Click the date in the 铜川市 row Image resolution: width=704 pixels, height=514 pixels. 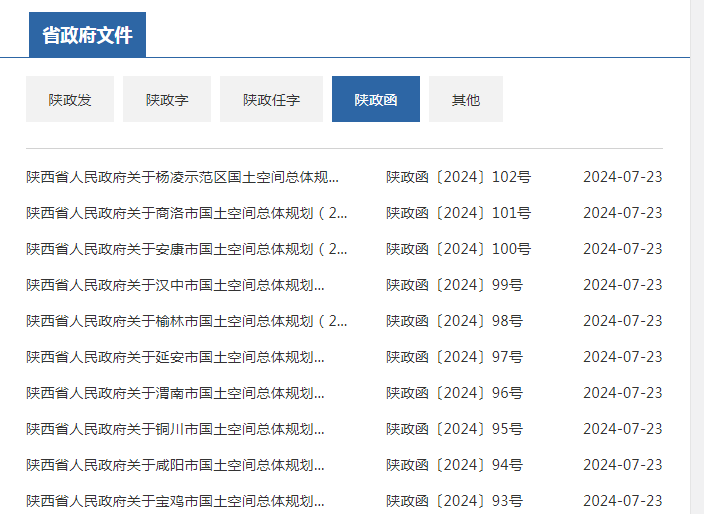[x=623, y=429]
